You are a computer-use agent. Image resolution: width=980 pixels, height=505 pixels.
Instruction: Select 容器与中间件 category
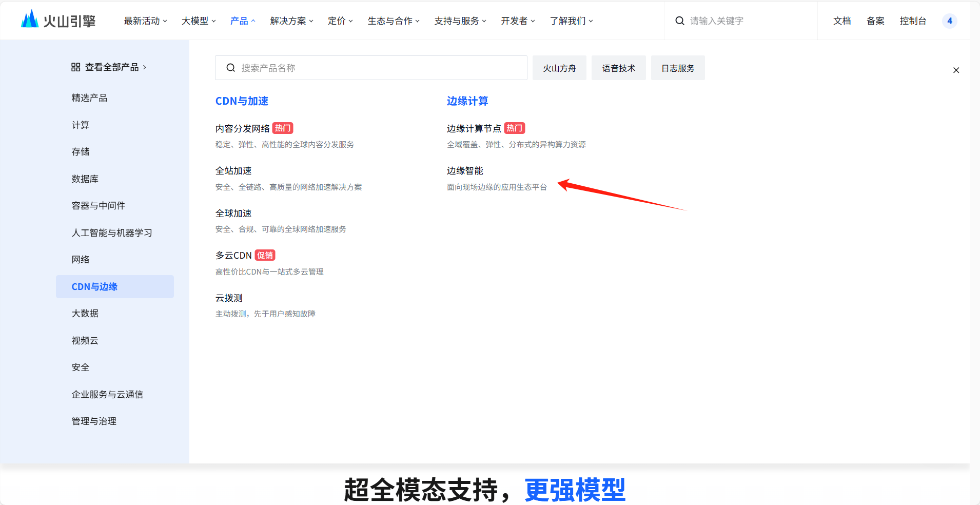coord(99,206)
